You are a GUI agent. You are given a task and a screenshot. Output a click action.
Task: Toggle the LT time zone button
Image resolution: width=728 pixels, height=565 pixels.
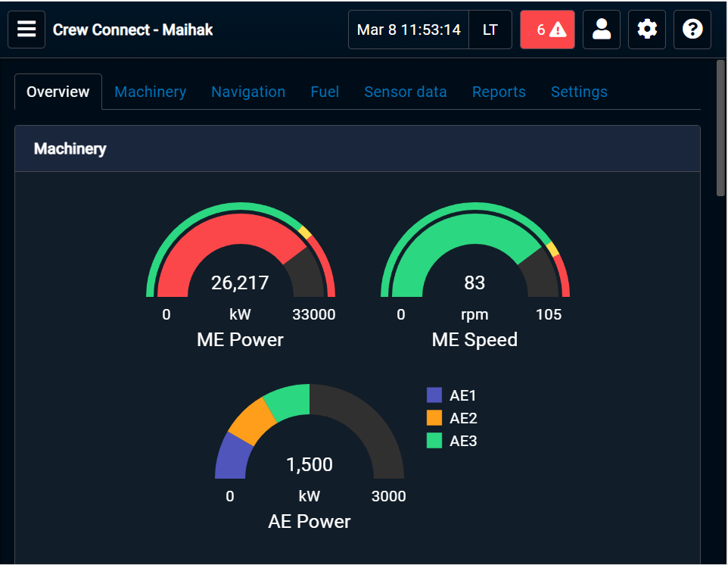[x=490, y=30]
